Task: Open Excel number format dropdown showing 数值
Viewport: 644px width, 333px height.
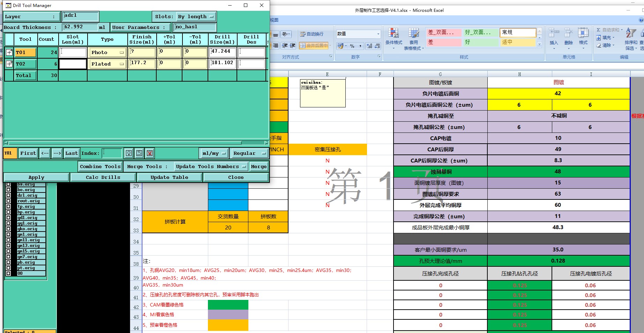Action: point(378,34)
